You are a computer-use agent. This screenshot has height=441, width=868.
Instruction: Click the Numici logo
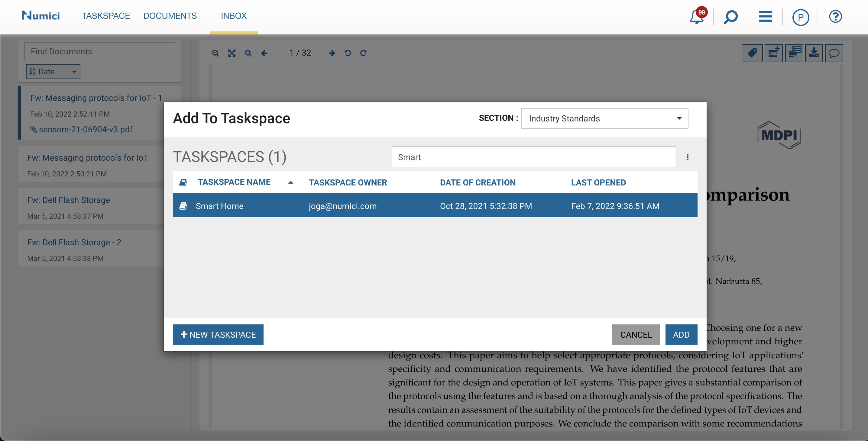[x=41, y=15]
